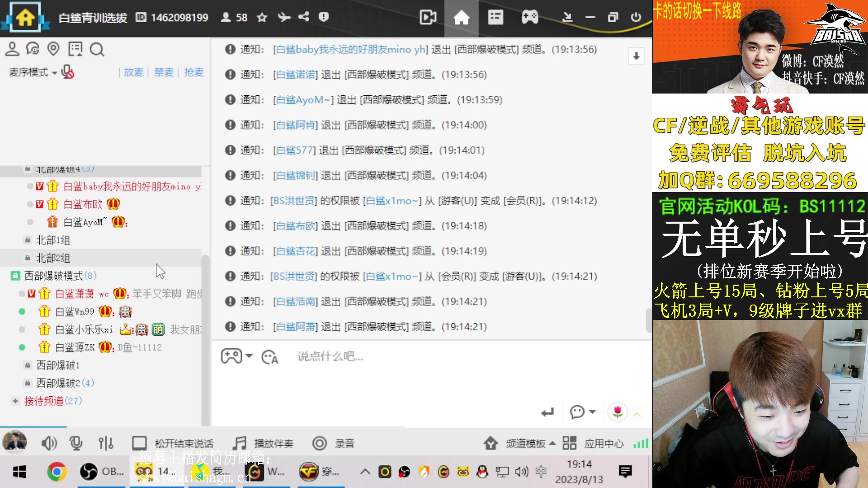This screenshot has width=868, height=488.
Task: Expand gift panel with up chevron
Action: pyautogui.click(x=637, y=413)
